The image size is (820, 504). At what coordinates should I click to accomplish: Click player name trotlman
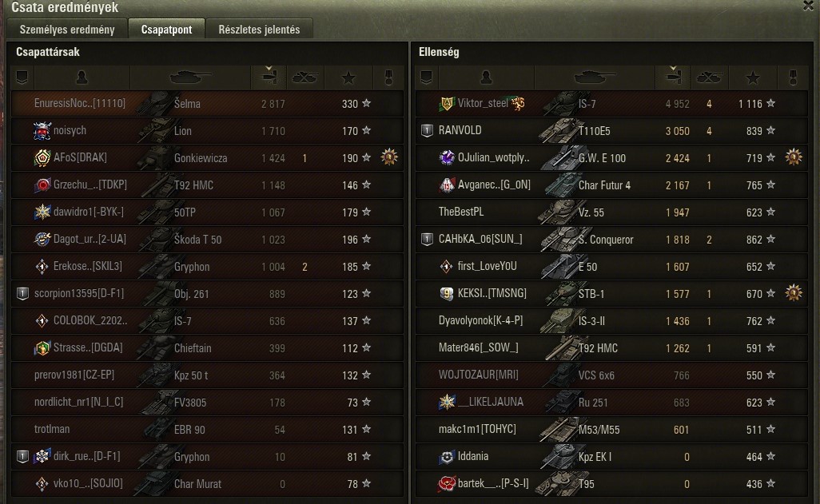(52, 429)
